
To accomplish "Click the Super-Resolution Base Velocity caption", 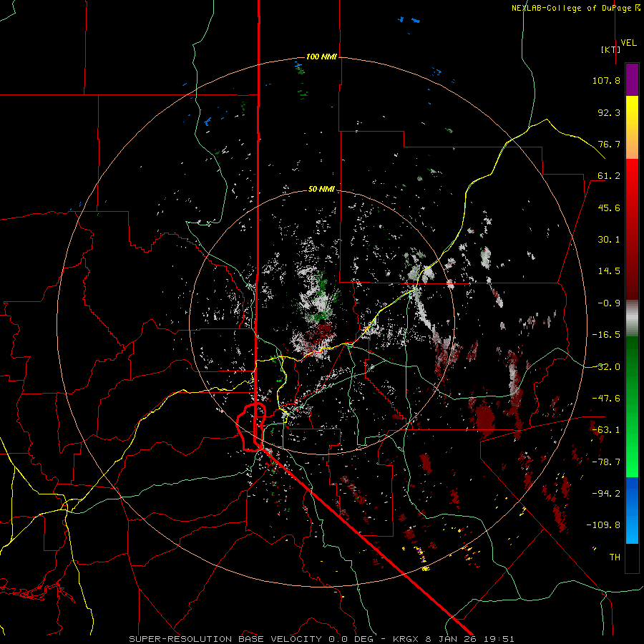I will coord(321,639).
